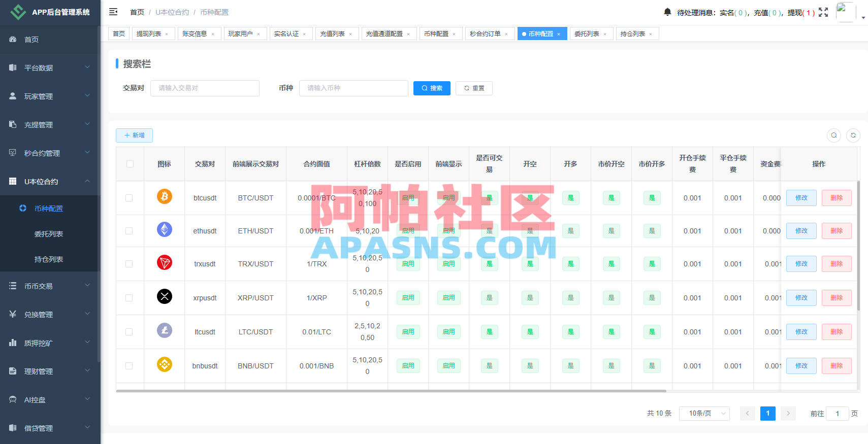Show the table search toggle icon
The image size is (868, 444).
[833, 135]
